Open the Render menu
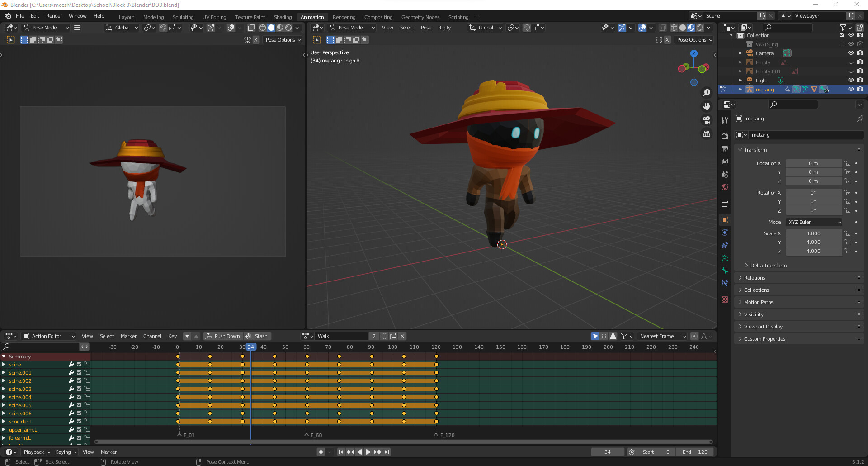The image size is (868, 466). (54, 16)
